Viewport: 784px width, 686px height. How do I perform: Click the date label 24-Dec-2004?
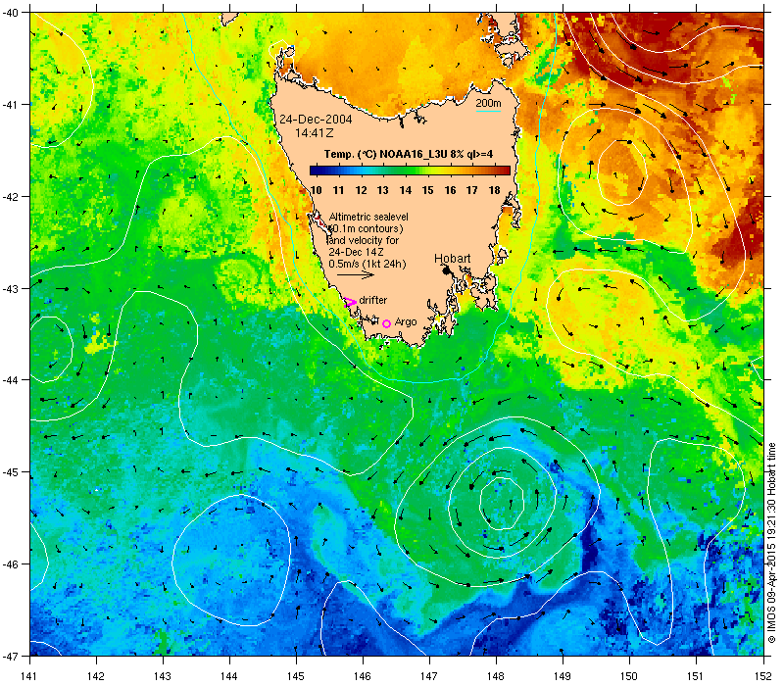pos(316,120)
